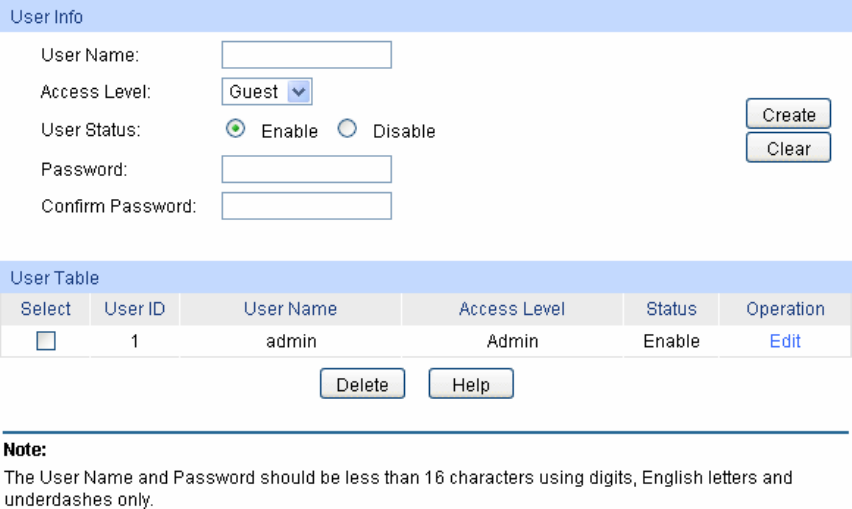Click the User Table section header
This screenshot has width=852, height=509.
click(x=55, y=277)
